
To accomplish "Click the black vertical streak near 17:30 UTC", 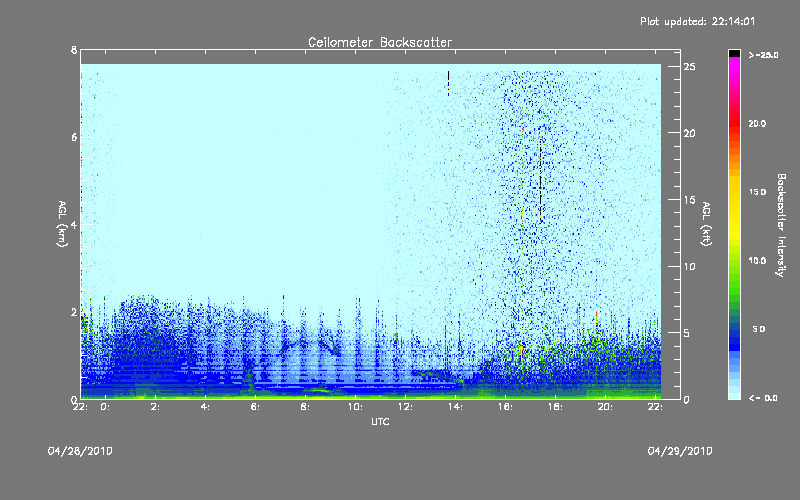I will pyautogui.click(x=541, y=178).
